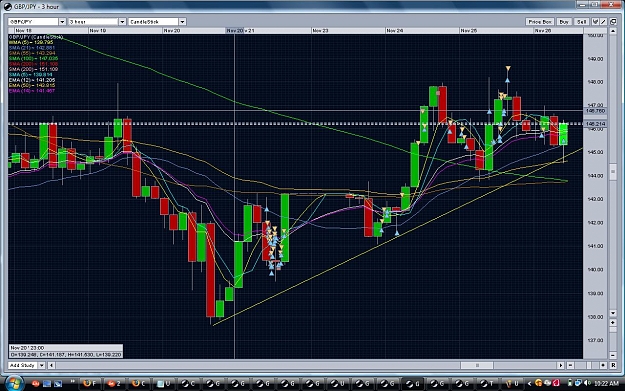Click the minus button at right edge bottom
Screen dimensions: 625x391
pyautogui.click(x=613, y=354)
